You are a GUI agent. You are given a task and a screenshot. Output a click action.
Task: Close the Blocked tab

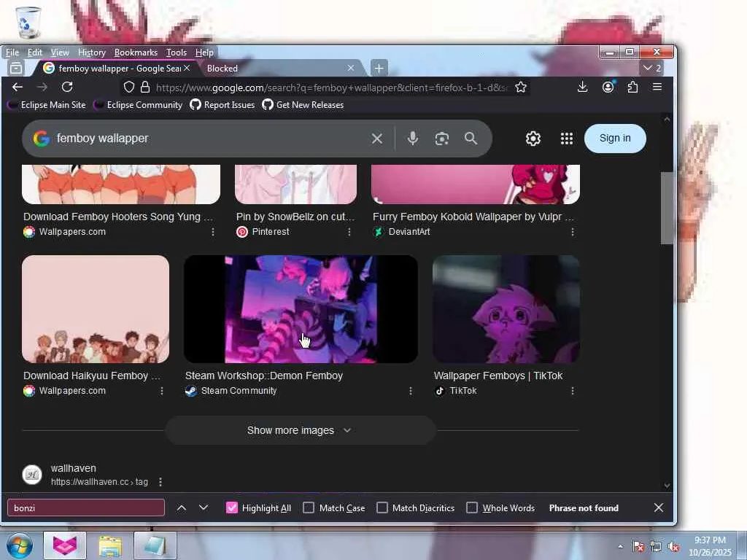(x=351, y=68)
